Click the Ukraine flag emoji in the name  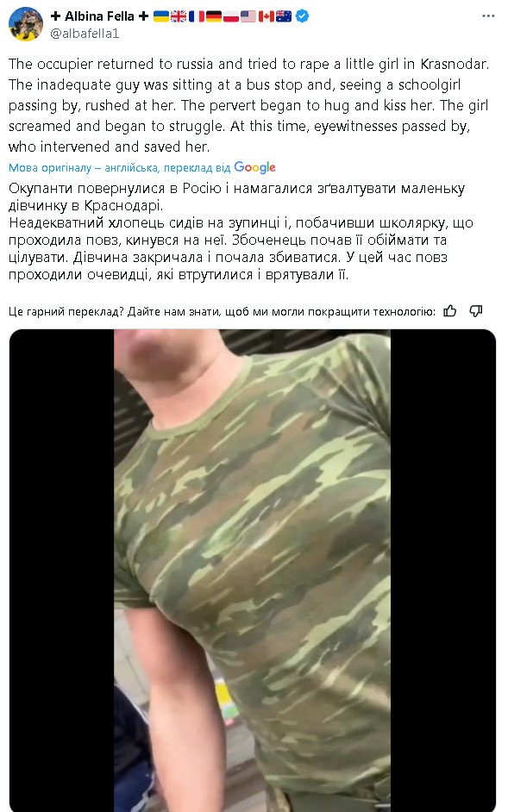pyautogui.click(x=161, y=16)
